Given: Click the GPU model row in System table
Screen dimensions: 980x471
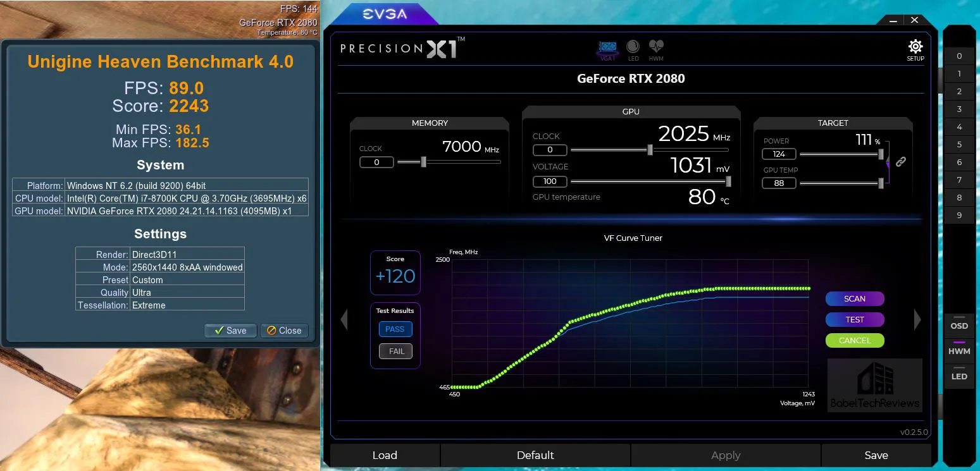Looking at the screenshot, I should click(161, 211).
